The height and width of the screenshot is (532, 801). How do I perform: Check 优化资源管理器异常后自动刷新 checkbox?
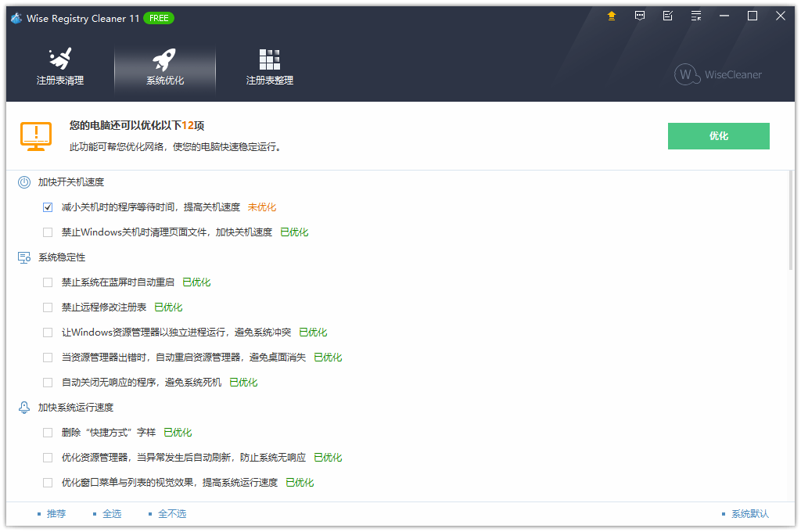tap(48, 458)
